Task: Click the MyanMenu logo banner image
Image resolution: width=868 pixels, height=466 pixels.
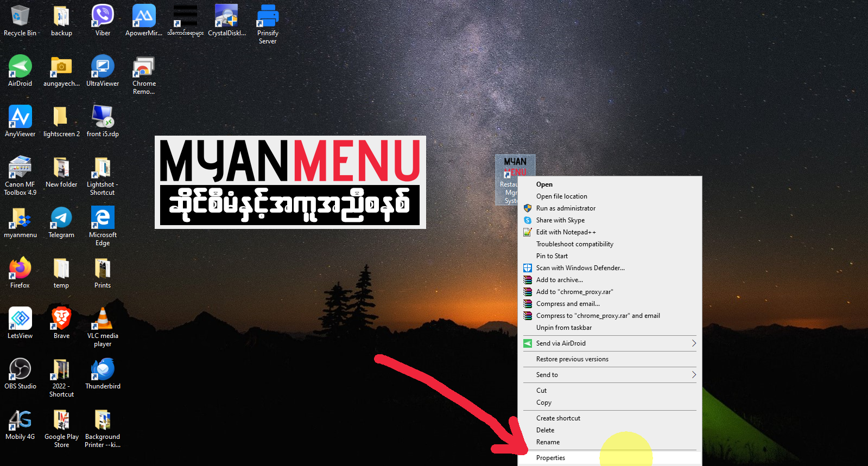Action: [x=290, y=182]
